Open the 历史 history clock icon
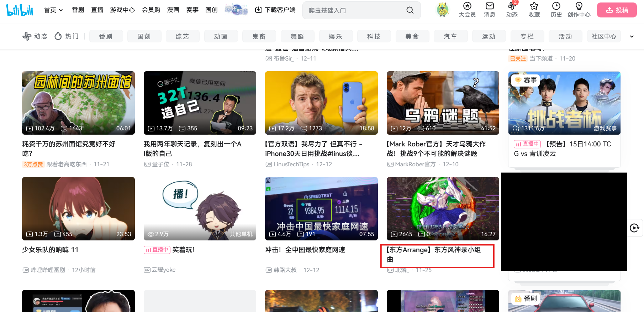644x312 pixels. pyautogui.click(x=556, y=6)
